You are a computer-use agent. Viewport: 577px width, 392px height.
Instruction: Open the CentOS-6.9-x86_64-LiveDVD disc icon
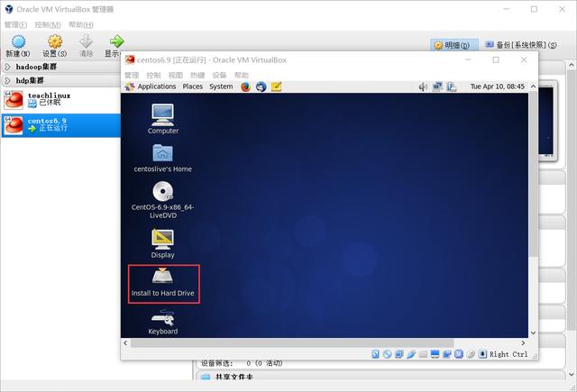(x=162, y=200)
